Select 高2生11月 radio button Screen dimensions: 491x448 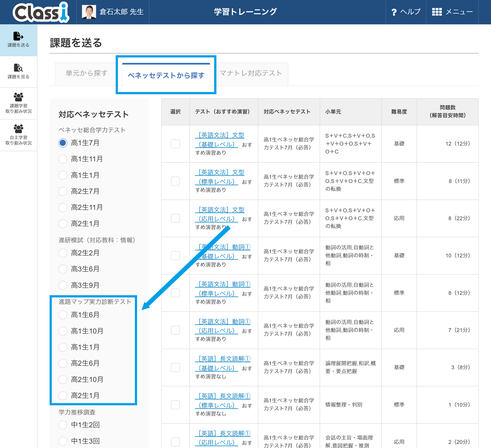pyautogui.click(x=63, y=207)
